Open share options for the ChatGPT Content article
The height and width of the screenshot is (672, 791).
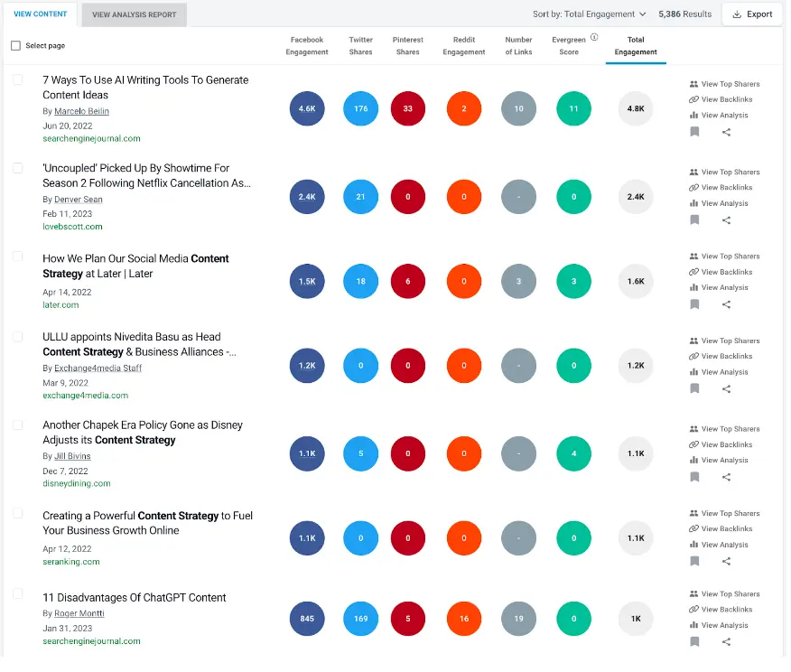point(726,641)
